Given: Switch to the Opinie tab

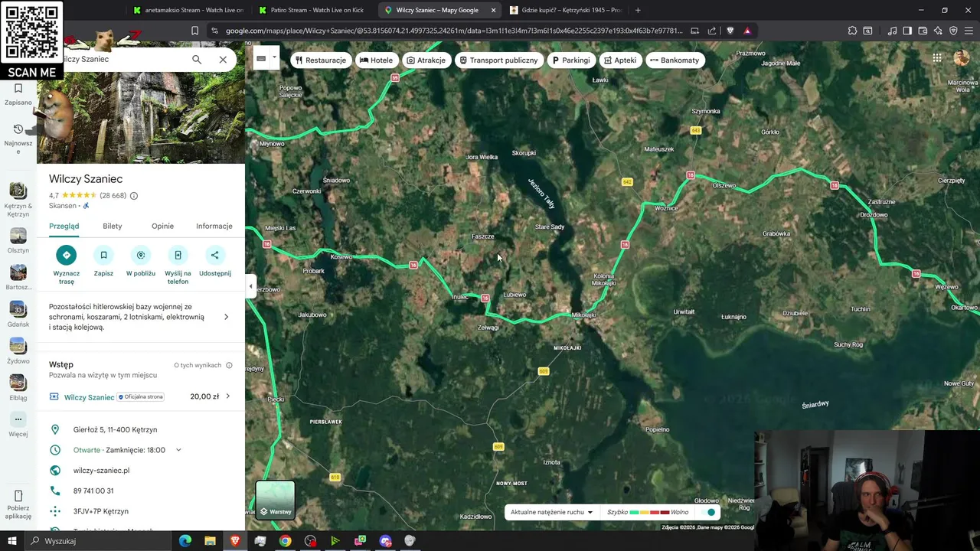Looking at the screenshot, I should pos(162,226).
